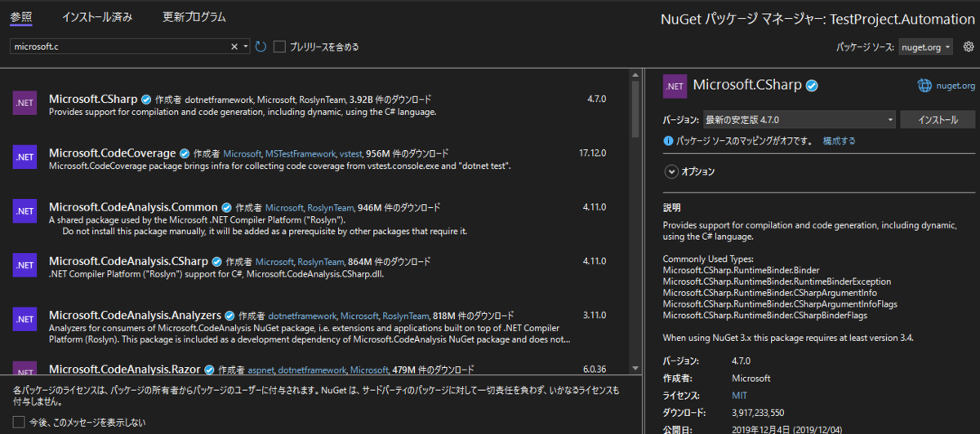This screenshot has width=980, height=434.
Task: Click RoslynTeam author link for Microsoft.CodeAnalysis.Common
Action: (332, 207)
